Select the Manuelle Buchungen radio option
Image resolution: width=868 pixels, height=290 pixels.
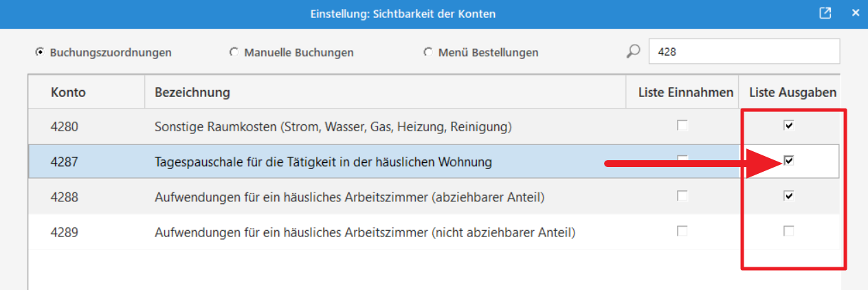[x=234, y=52]
